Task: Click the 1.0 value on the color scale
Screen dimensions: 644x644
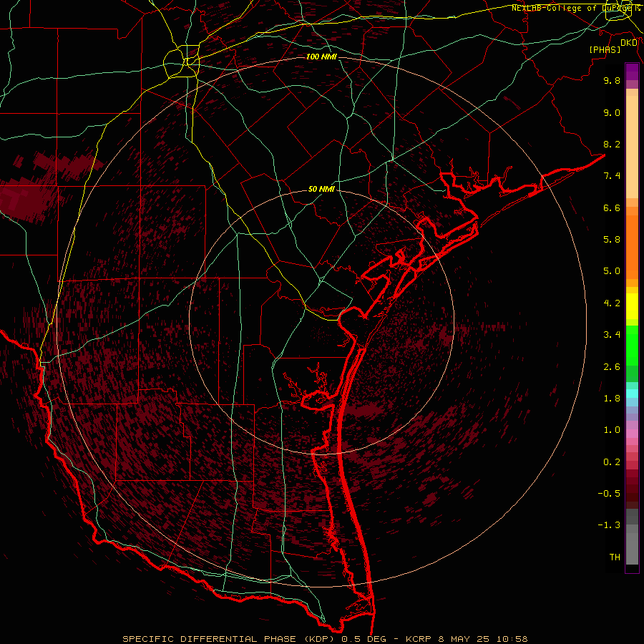Action: (612, 430)
